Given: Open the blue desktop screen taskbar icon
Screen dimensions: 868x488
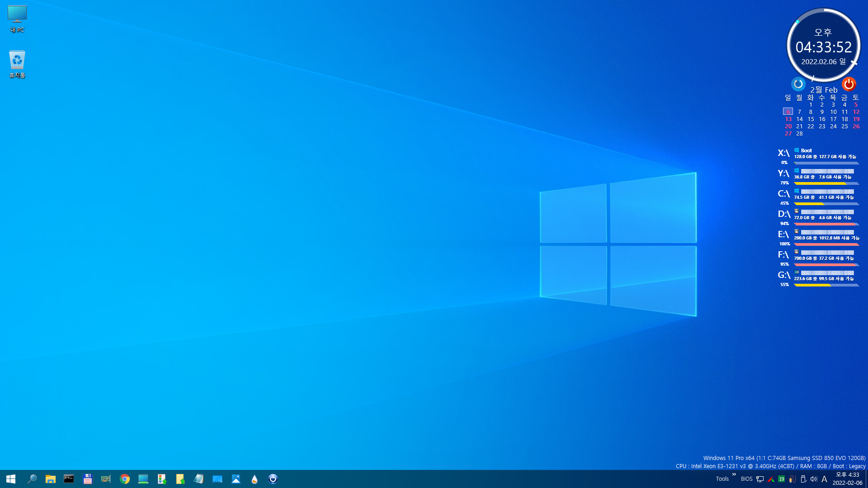Looking at the screenshot, I should 217,479.
